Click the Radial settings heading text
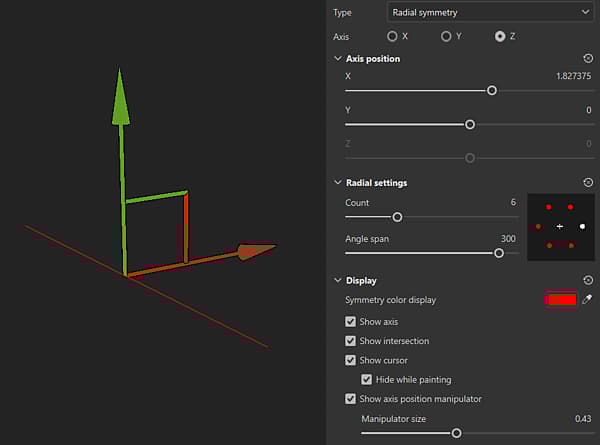The height and width of the screenshot is (445, 600). 377,183
